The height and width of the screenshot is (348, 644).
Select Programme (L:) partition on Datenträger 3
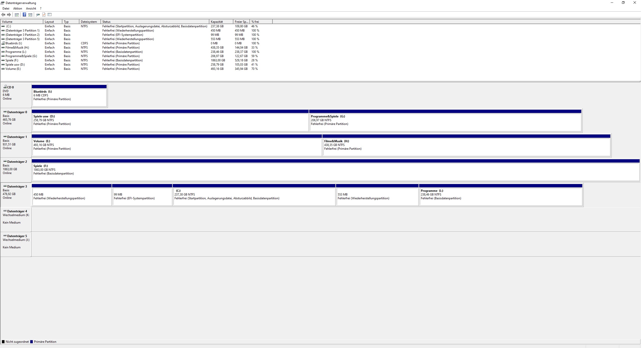pos(500,197)
